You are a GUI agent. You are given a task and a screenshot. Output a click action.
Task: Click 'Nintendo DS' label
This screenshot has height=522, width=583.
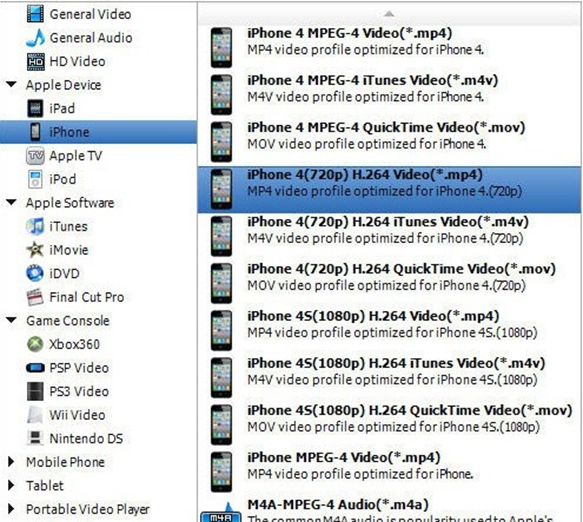tap(86, 439)
